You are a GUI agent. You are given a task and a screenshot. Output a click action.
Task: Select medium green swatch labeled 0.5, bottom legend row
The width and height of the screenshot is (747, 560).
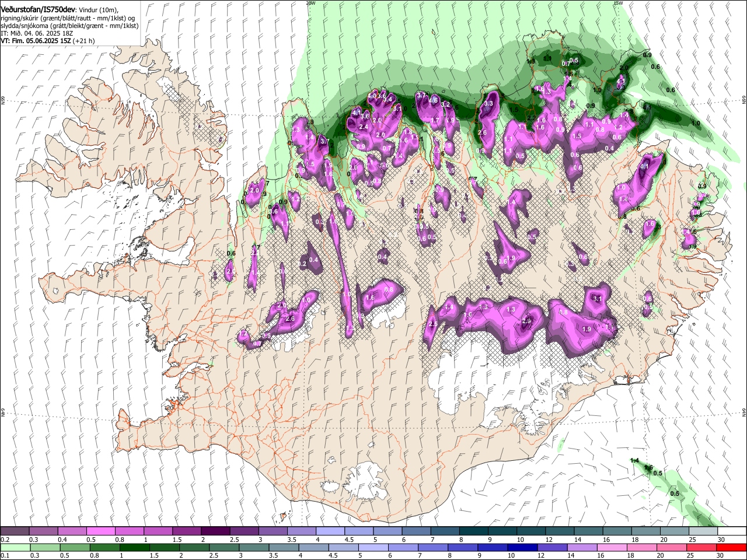[x=75, y=547]
